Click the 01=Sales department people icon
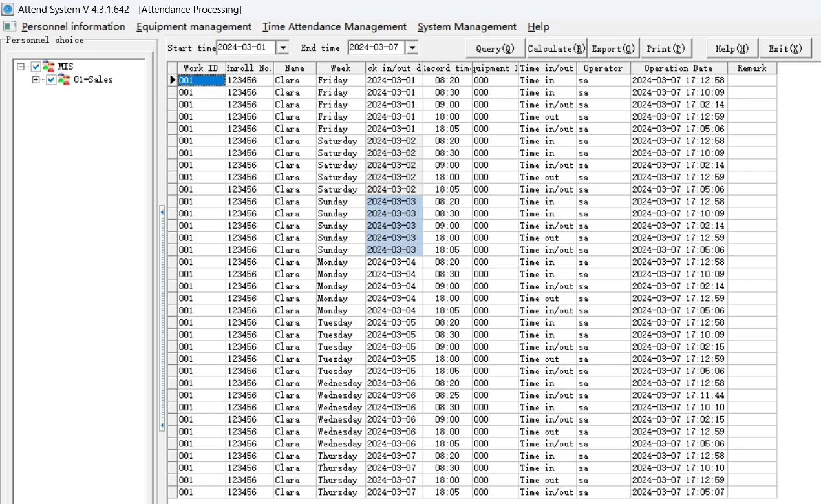This screenshot has width=821, height=504. [x=64, y=79]
